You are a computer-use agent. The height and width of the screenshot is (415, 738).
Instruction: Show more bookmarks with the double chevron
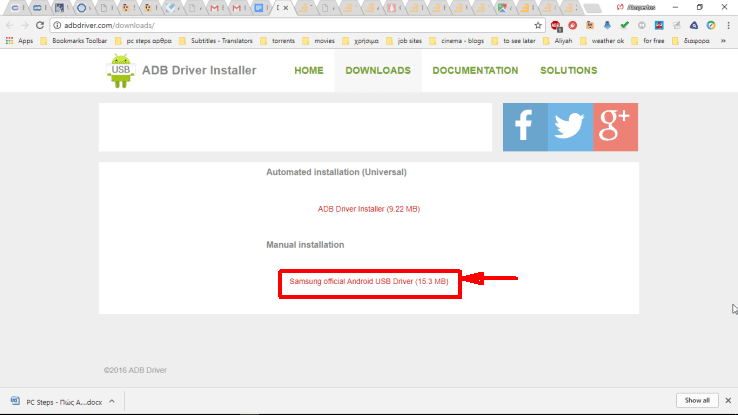[723, 41]
